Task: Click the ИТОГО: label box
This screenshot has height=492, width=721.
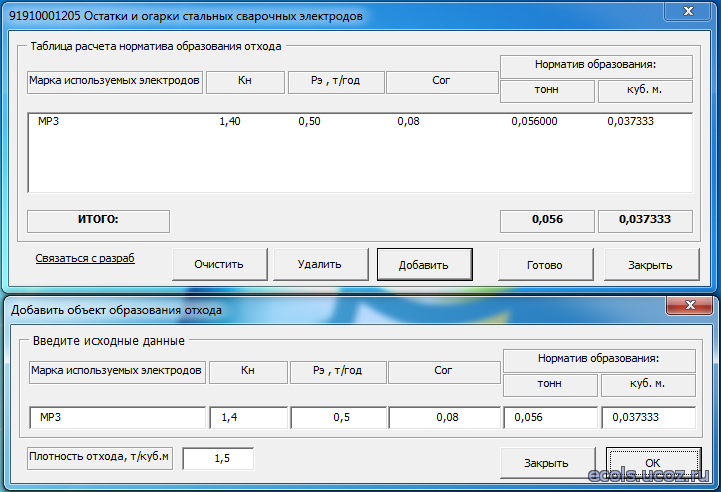Action: [x=98, y=221]
